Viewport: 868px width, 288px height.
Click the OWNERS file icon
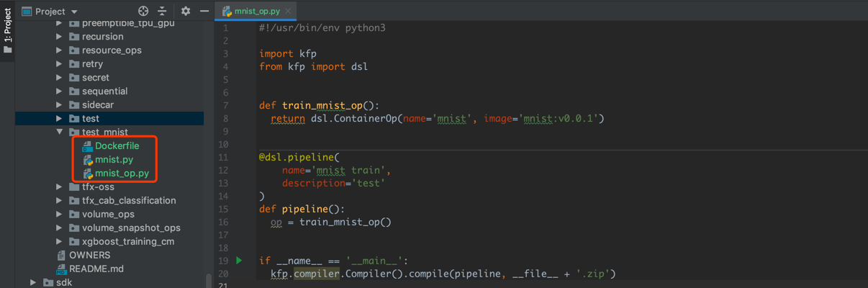61,255
